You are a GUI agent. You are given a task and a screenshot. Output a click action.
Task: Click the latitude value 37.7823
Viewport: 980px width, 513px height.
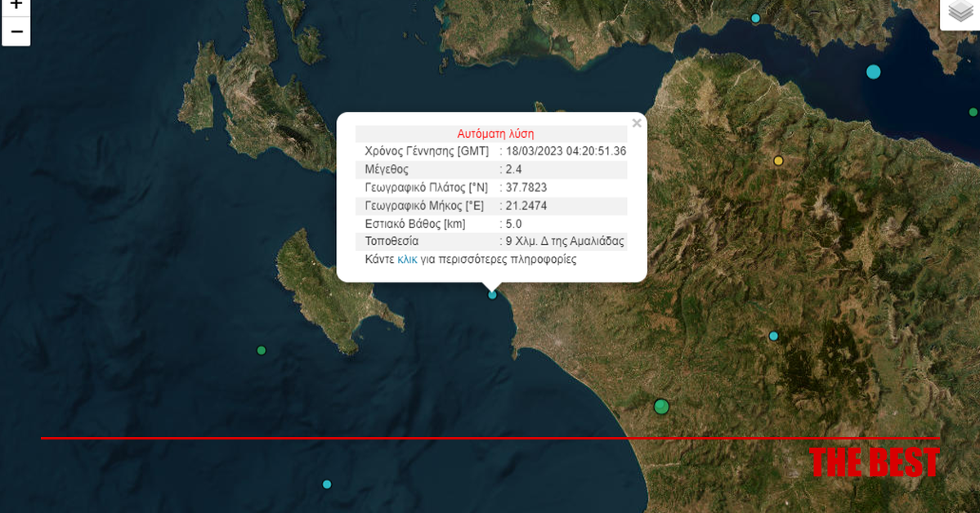(526, 188)
